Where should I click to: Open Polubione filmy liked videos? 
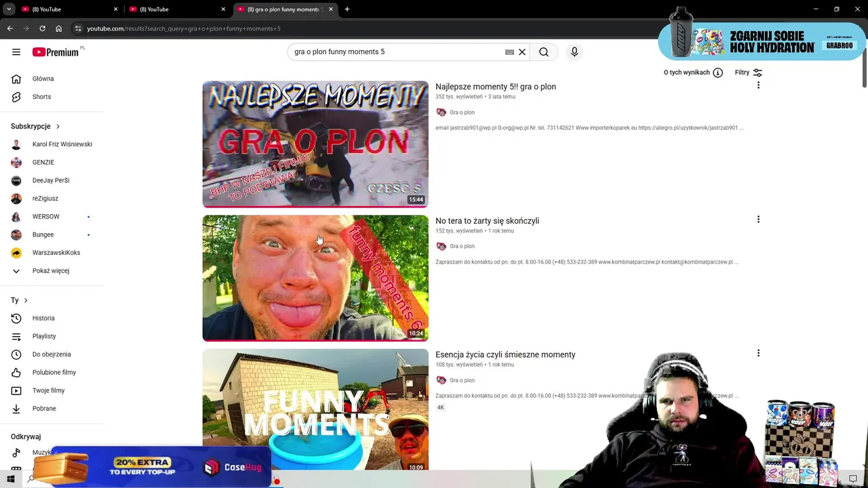tap(53, 372)
